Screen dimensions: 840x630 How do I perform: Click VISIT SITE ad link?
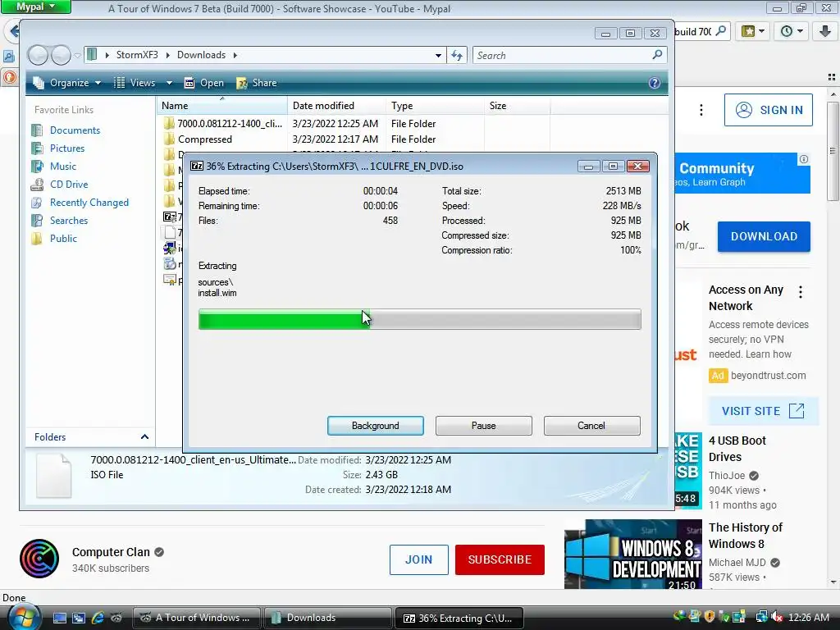pyautogui.click(x=764, y=411)
